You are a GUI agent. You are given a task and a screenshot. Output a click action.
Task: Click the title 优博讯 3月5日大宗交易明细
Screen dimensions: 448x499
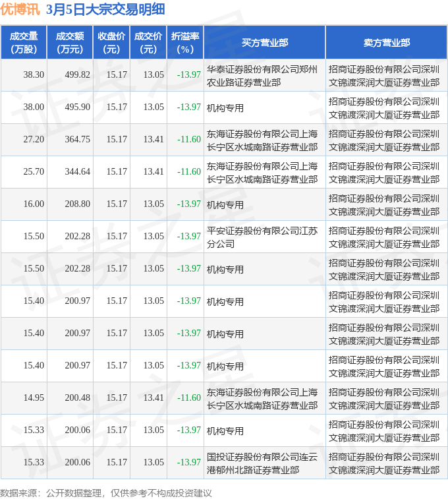[x=82, y=9]
